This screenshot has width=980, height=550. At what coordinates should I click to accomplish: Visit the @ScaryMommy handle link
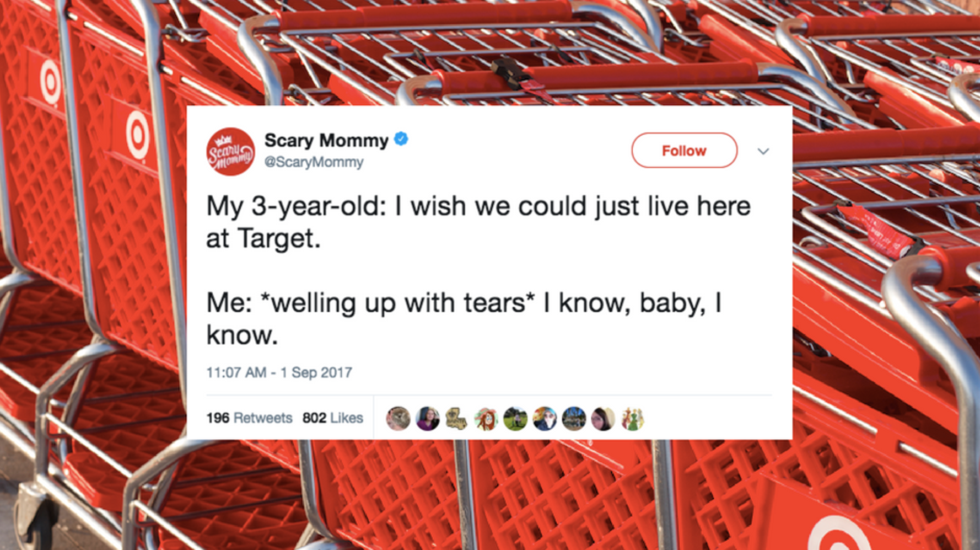pos(314,162)
